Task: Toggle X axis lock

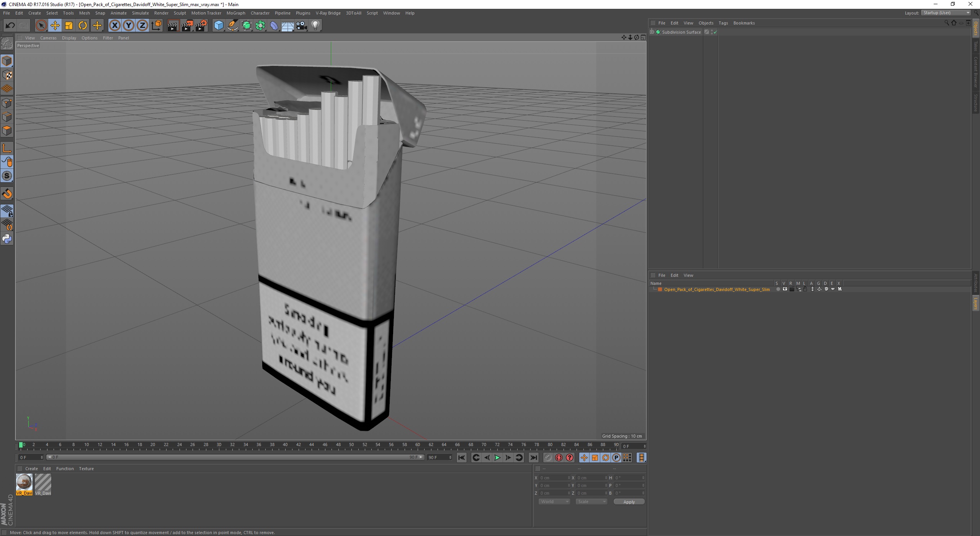Action: (x=114, y=26)
